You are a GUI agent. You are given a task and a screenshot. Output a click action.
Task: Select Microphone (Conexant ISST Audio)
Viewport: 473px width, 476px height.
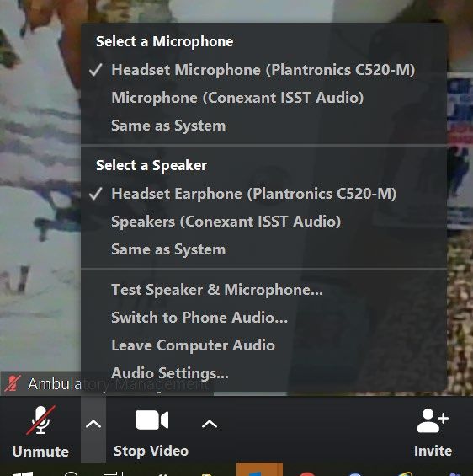point(263,98)
